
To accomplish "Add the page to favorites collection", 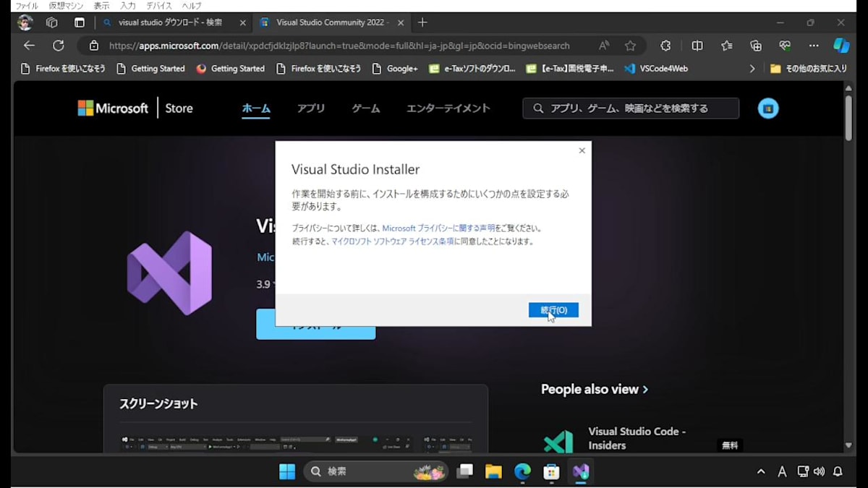I will coord(630,46).
